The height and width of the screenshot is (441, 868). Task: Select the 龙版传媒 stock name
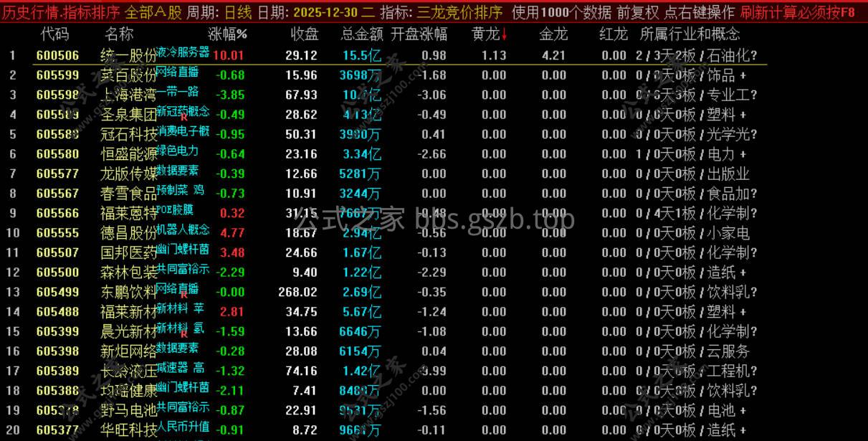coord(129,174)
